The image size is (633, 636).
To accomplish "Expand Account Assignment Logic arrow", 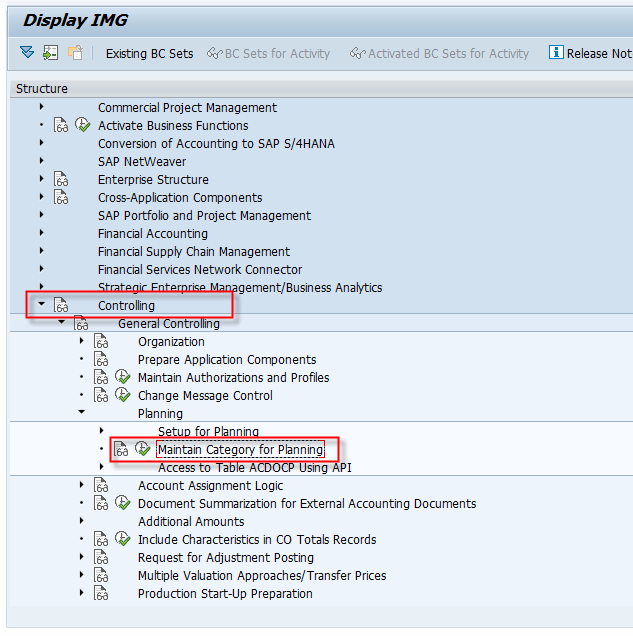I will point(82,485).
